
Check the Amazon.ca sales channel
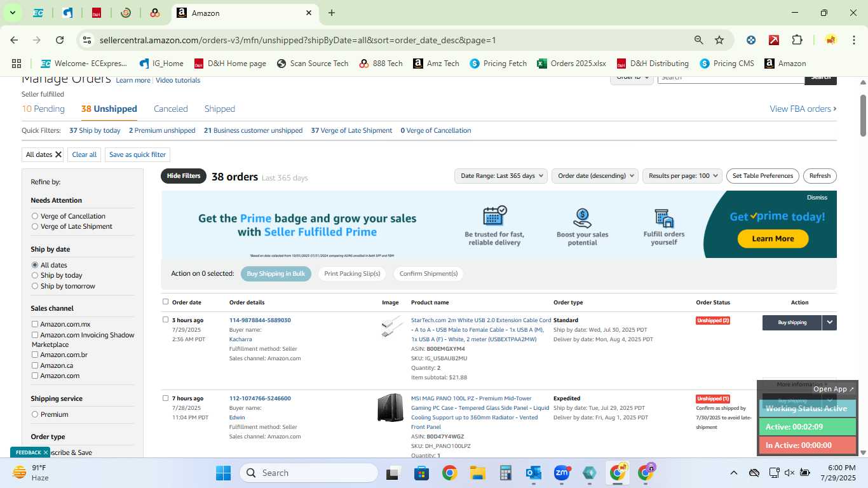click(35, 365)
